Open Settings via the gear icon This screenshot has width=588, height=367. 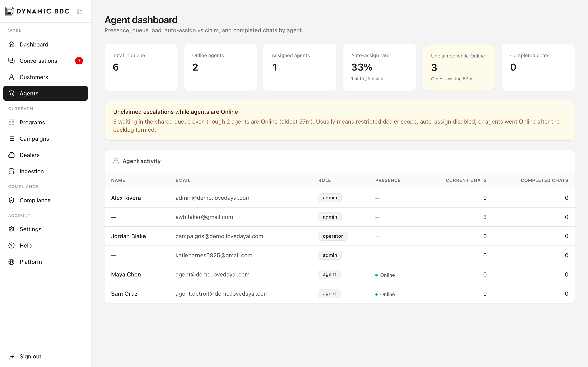tap(11, 229)
